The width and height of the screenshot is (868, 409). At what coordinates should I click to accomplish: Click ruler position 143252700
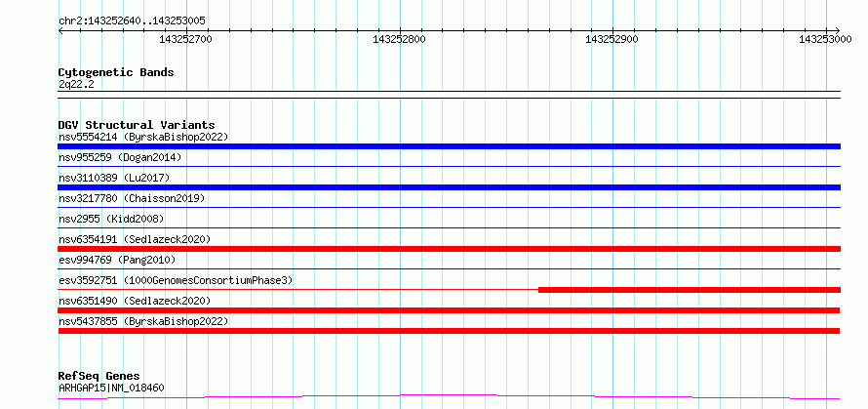(x=185, y=39)
